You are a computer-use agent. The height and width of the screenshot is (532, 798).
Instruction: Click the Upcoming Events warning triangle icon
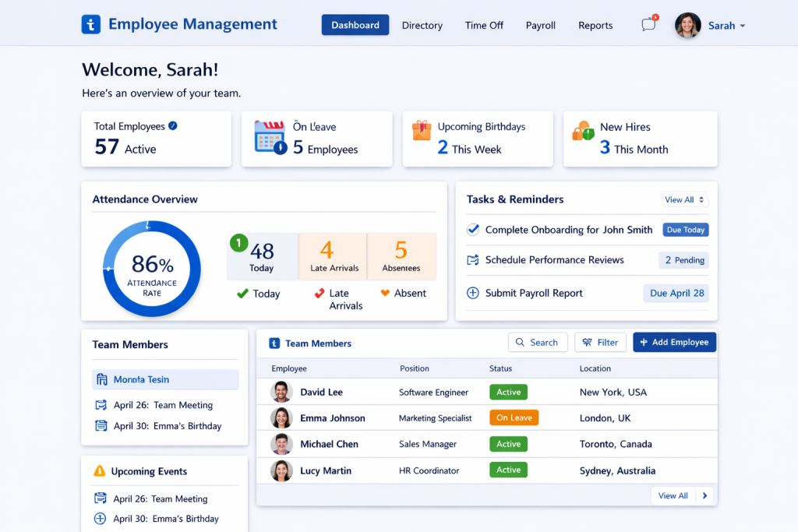pos(99,471)
